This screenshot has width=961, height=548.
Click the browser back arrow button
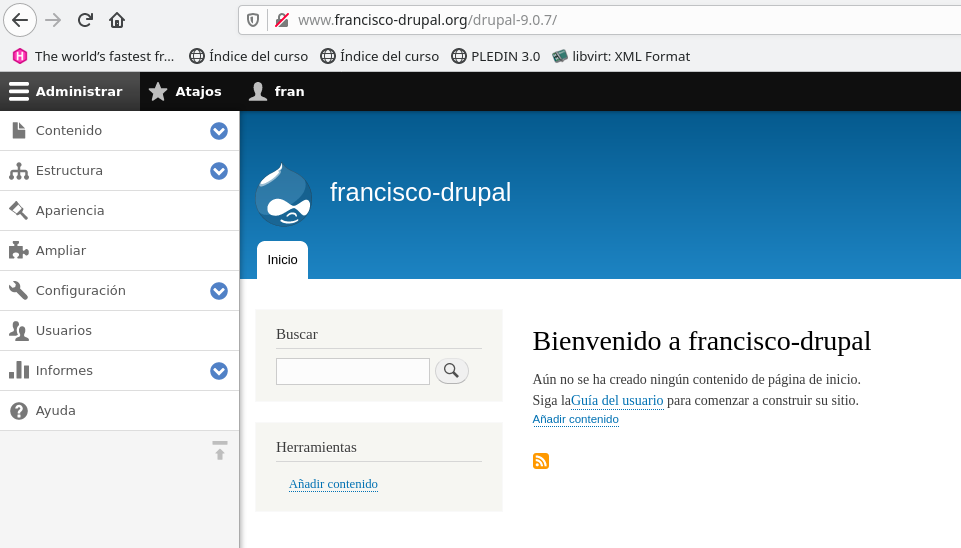20,20
